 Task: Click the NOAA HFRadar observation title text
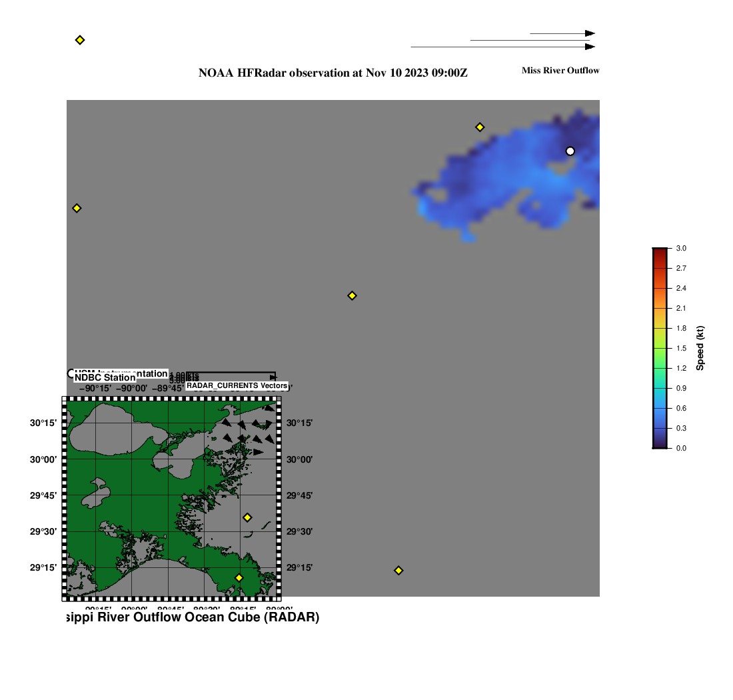tap(333, 73)
